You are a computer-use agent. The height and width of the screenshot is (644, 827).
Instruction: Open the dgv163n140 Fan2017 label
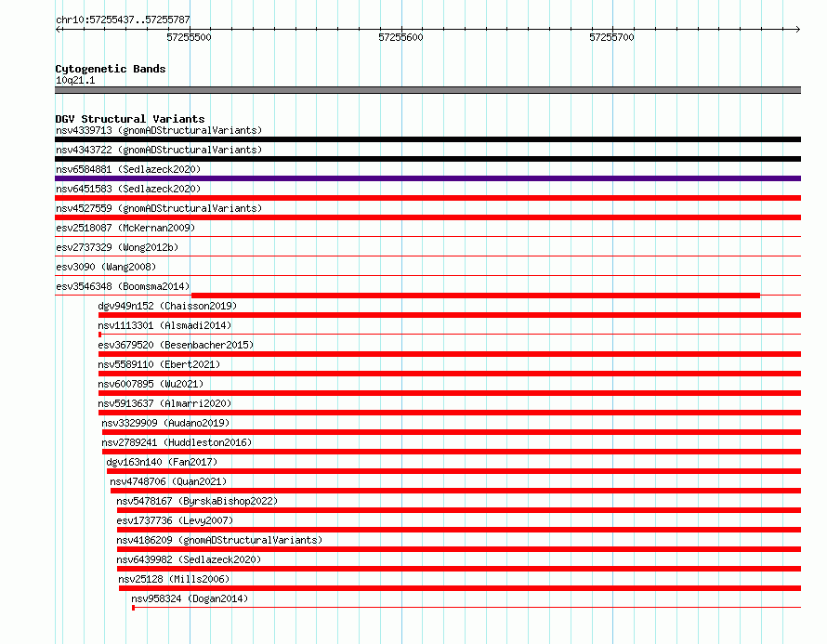[162, 462]
